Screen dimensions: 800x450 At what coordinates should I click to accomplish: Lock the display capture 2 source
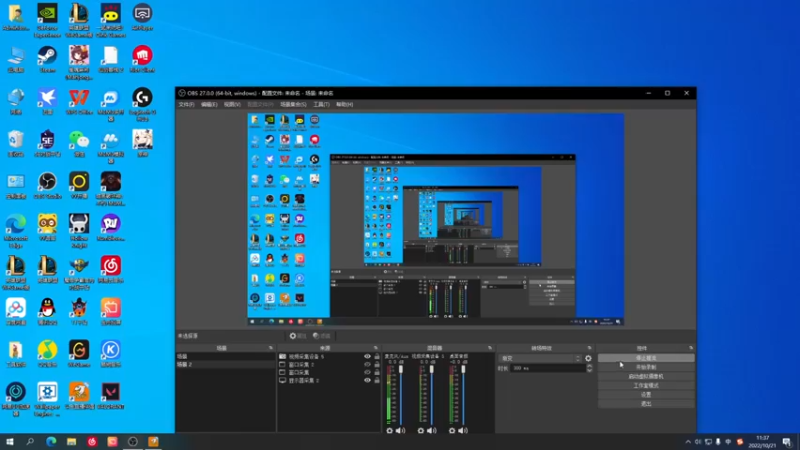pos(377,380)
